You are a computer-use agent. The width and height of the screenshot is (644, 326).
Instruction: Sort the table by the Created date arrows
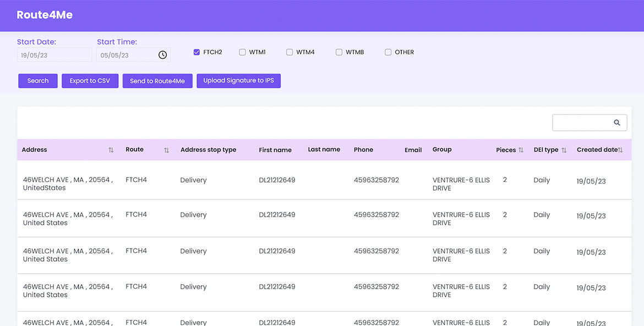(x=620, y=150)
